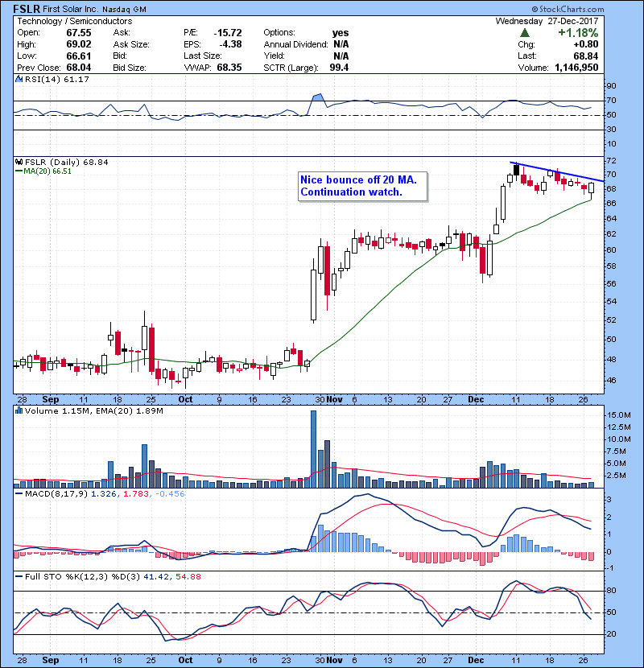The height and width of the screenshot is (668, 644).
Task: Click the FSLR (Daily) 68.84 label
Action: click(67, 162)
